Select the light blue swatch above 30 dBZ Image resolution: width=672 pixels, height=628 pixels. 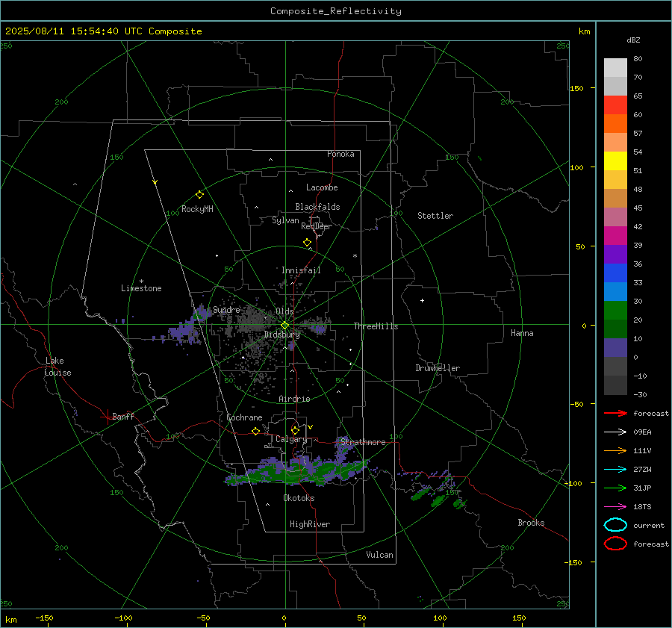coord(615,292)
